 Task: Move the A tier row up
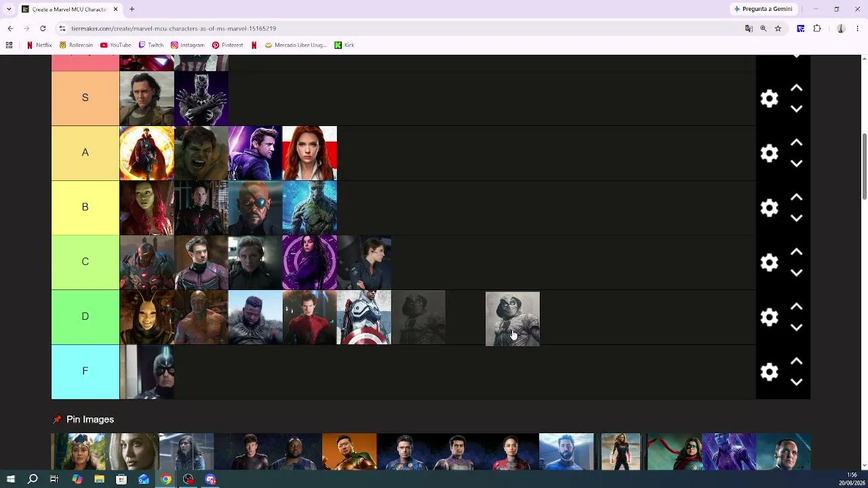797,143
